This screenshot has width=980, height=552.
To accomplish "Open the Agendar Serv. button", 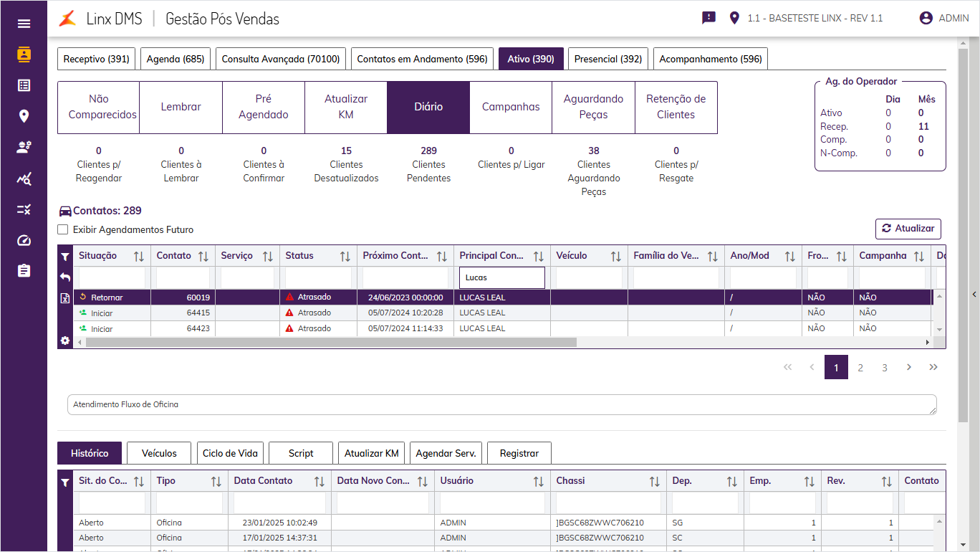I will (446, 453).
